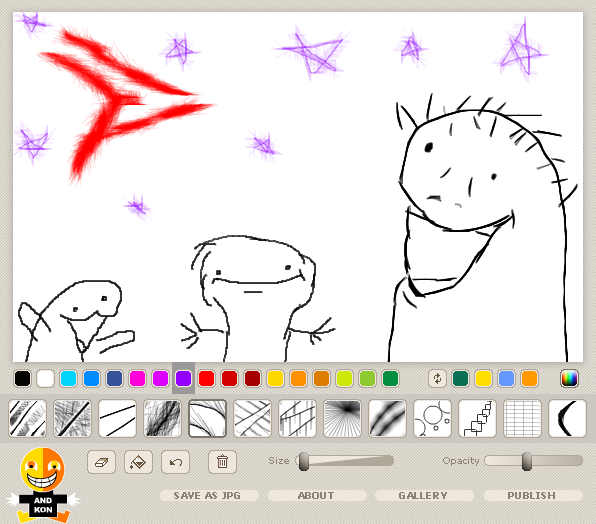Image resolution: width=596 pixels, height=524 pixels.
Task: Open the rainbow custom color picker
Action: pos(569,378)
